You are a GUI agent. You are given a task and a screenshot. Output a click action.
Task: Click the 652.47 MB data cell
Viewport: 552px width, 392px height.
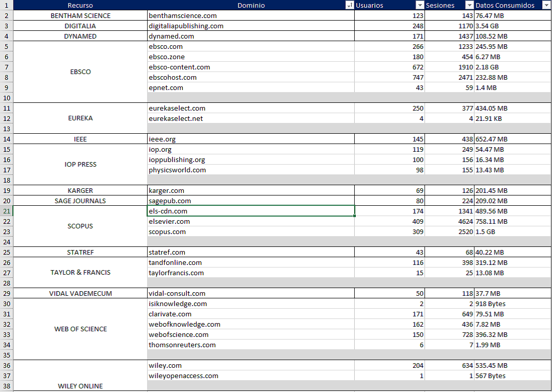(512, 139)
